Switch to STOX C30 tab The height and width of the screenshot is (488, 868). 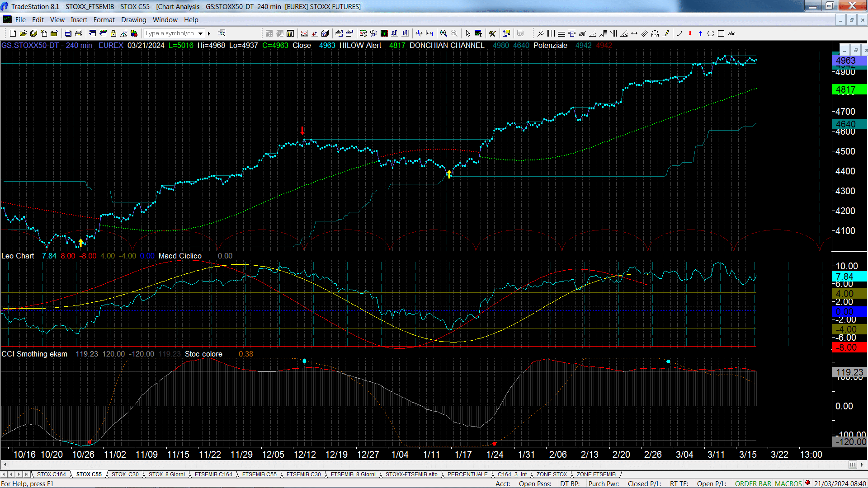[x=125, y=474]
